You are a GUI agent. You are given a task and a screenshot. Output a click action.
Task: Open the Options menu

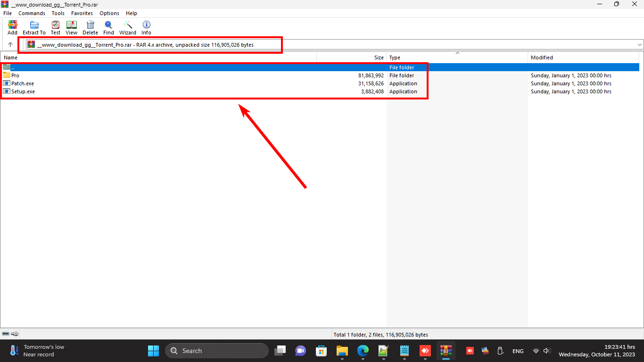(x=109, y=13)
